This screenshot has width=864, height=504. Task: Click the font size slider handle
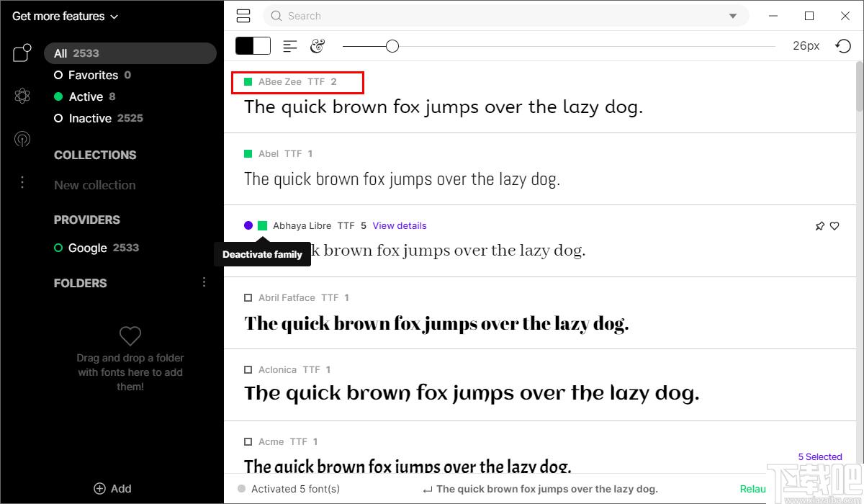point(392,46)
